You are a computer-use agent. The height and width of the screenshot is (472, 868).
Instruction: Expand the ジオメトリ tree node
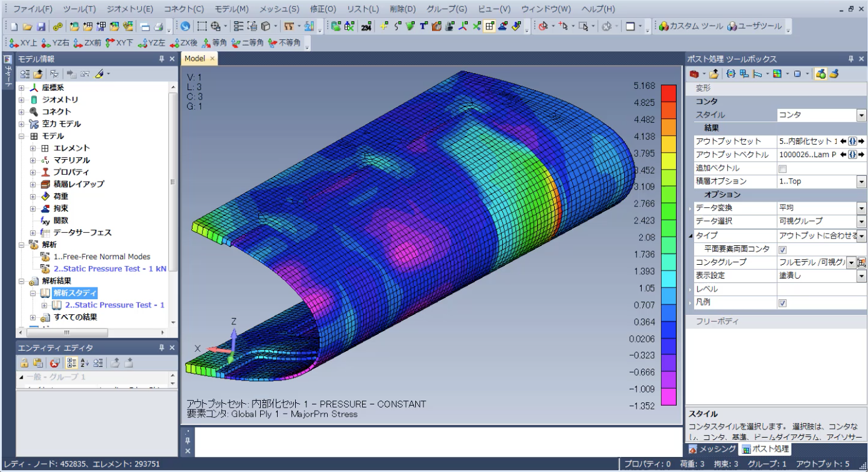click(22, 100)
